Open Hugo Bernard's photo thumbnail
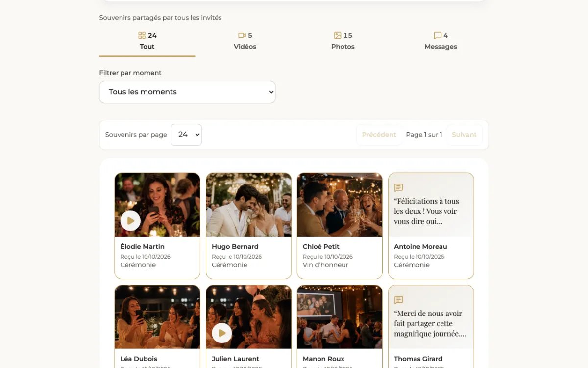The height and width of the screenshot is (368, 588). click(249, 205)
